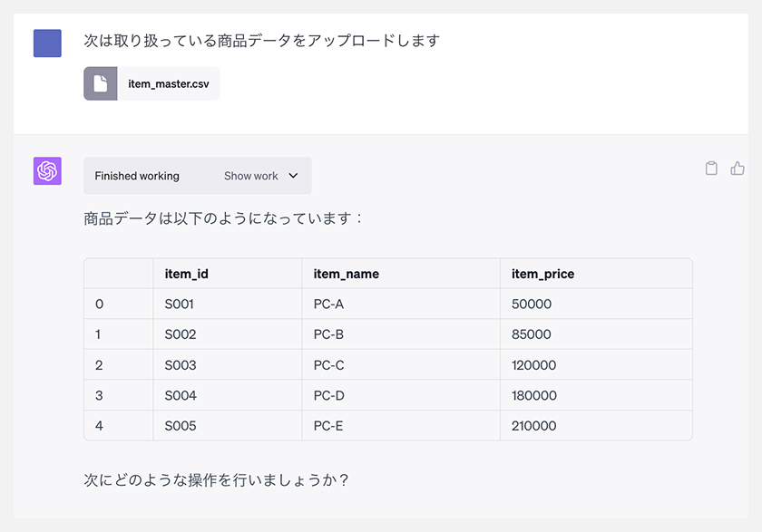This screenshot has width=762, height=532.
Task: Click the S004 item id cell
Action: coord(228,395)
